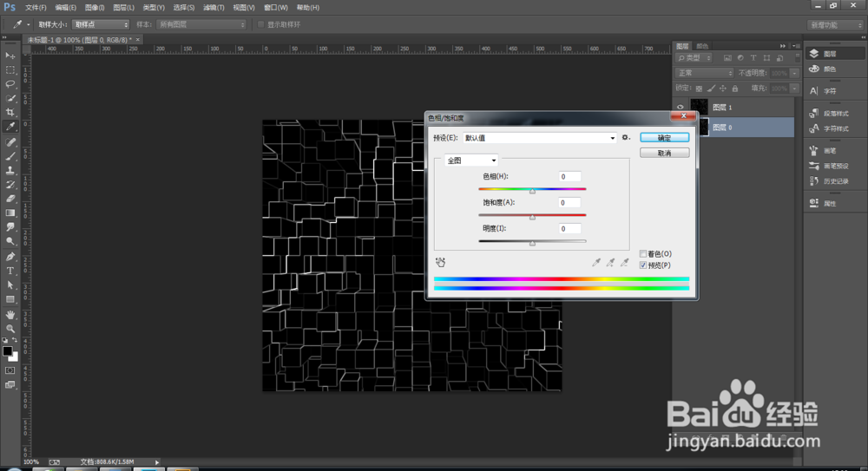Hide 图层 1 using eye icon

[681, 108]
